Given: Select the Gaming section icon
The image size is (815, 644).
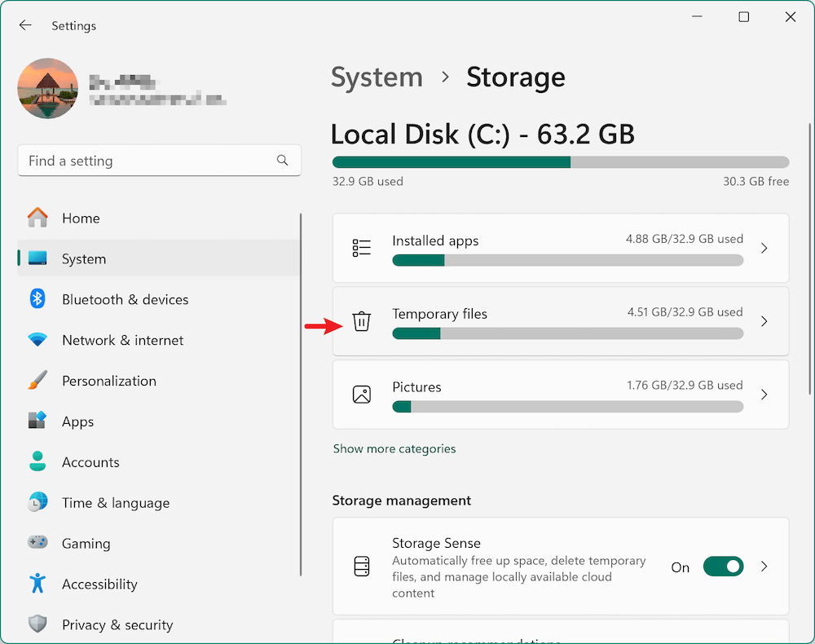Looking at the screenshot, I should (x=37, y=543).
